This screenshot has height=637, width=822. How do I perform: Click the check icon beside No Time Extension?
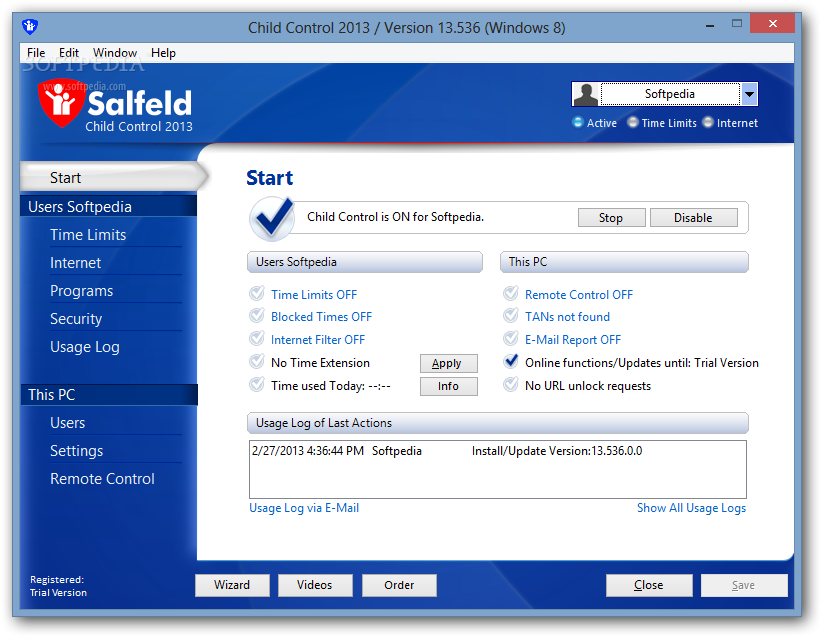[x=257, y=362]
